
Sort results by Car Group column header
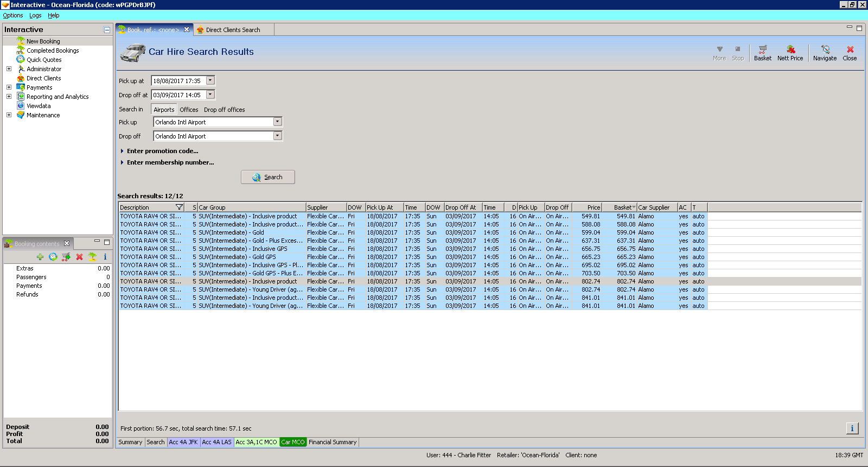[252, 207]
